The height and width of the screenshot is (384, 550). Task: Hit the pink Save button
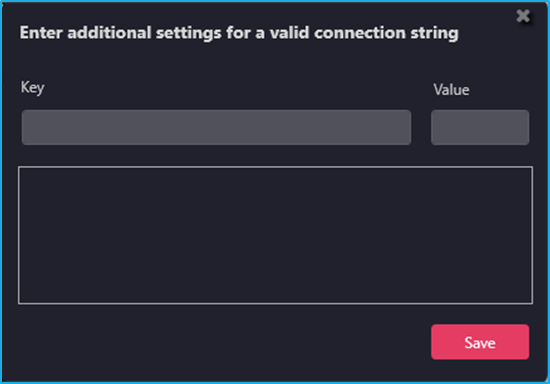click(480, 342)
